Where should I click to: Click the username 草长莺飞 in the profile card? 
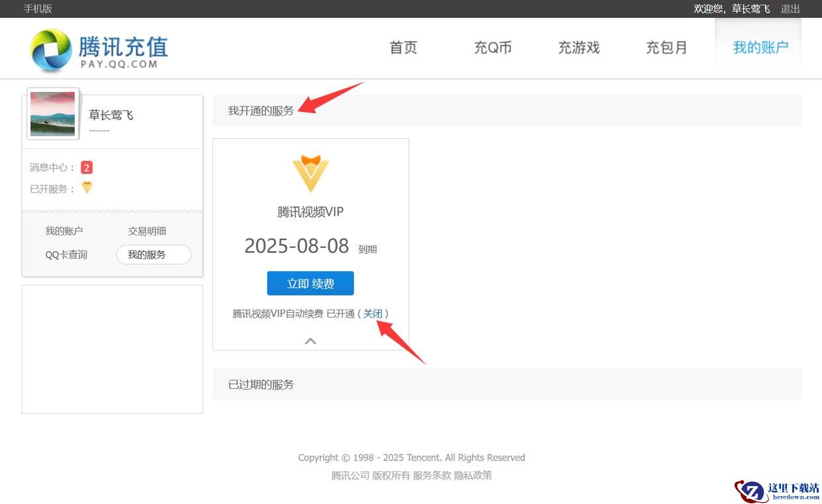[x=111, y=115]
